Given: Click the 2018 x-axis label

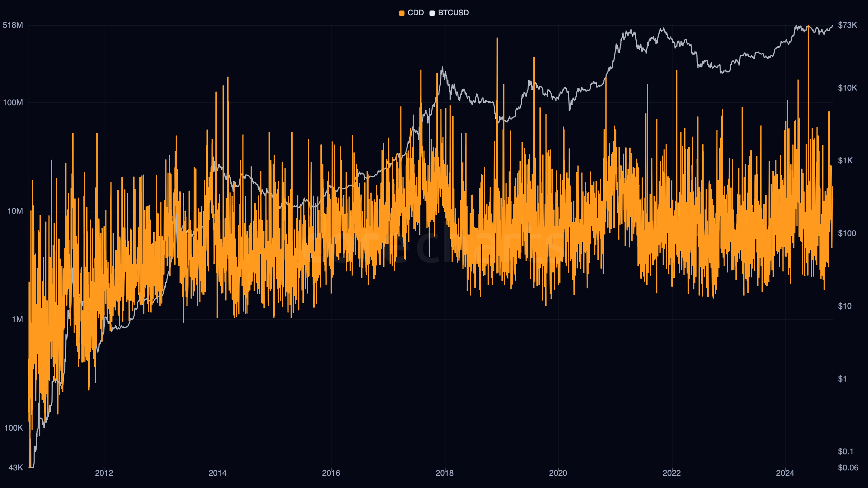Looking at the screenshot, I should coord(445,473).
